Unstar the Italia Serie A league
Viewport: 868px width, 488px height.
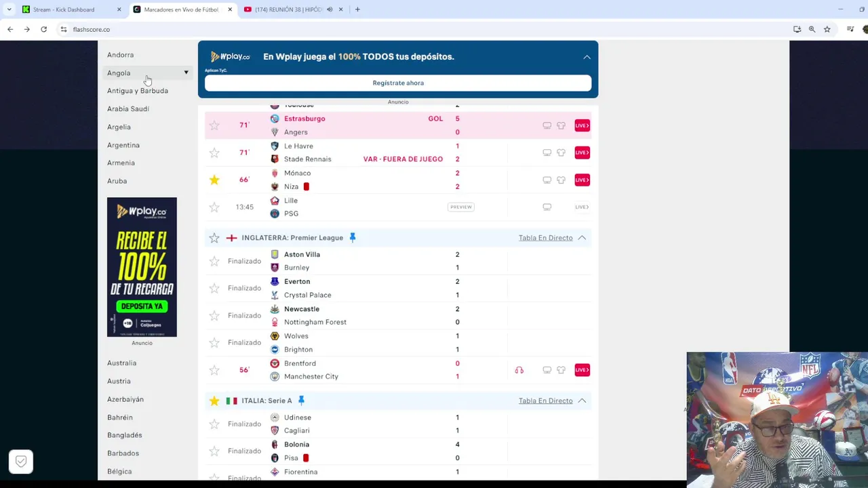point(214,401)
